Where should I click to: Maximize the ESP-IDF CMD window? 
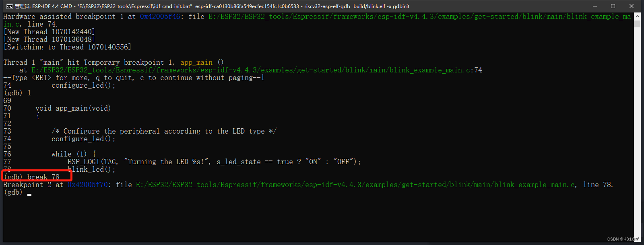[613, 6]
